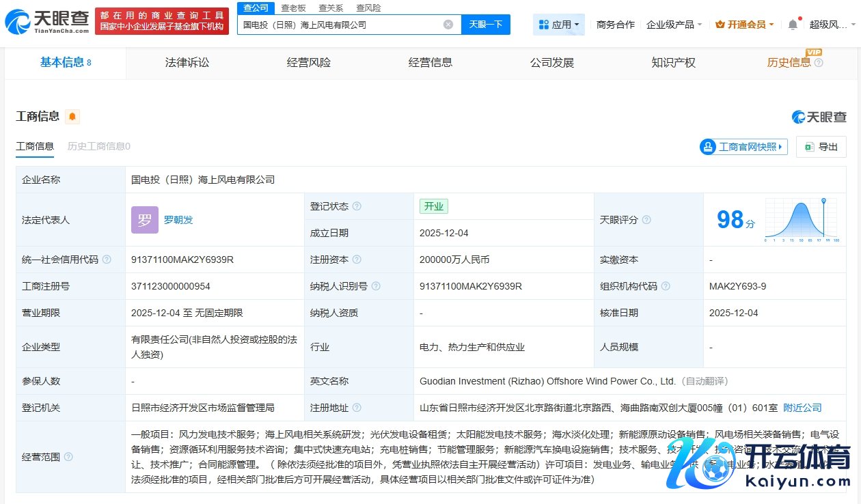Click the 98分 score distribution chart
Viewport: 861px width, 504px height.
tap(802, 220)
